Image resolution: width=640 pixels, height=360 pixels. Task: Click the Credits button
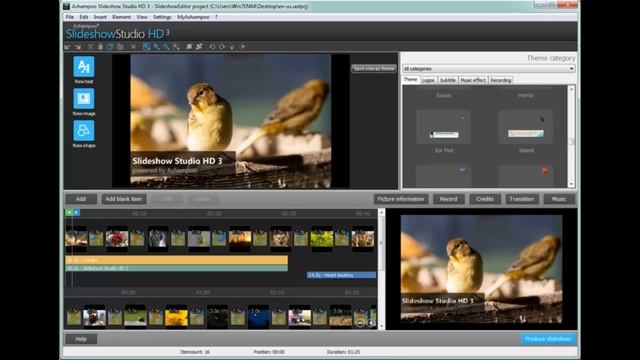click(484, 199)
